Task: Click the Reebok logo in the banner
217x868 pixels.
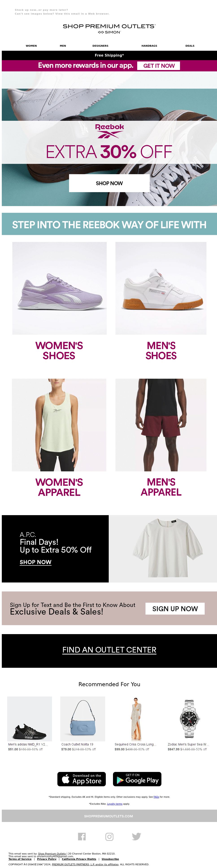Action: 109,131
